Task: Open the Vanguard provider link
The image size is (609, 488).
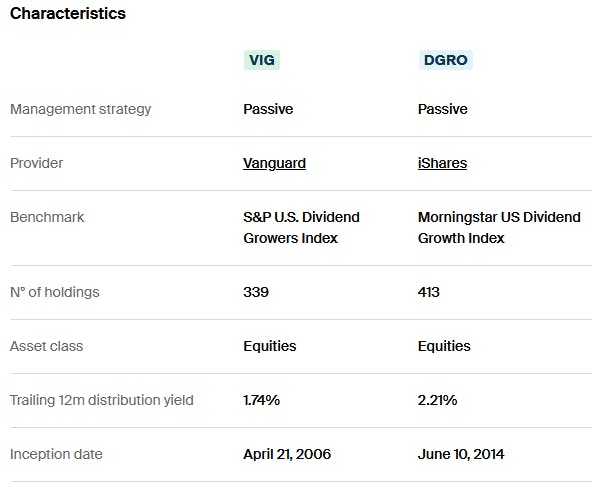Action: point(274,163)
